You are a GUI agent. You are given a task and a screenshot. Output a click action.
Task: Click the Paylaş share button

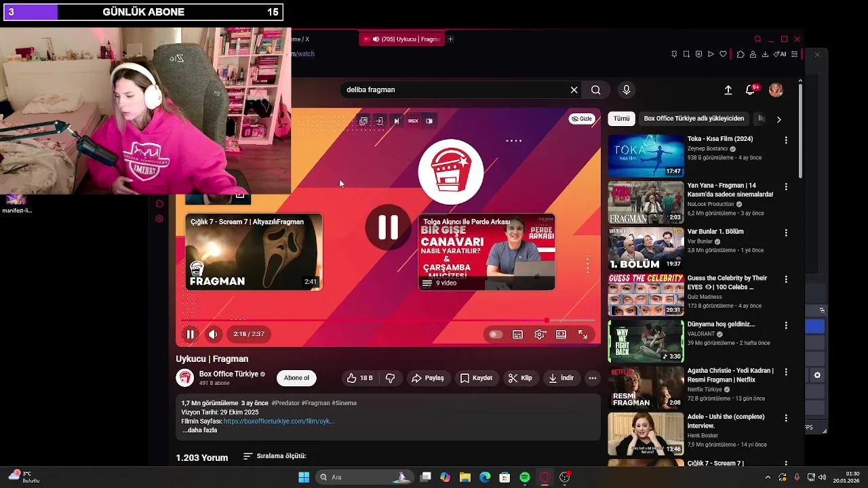[x=427, y=378]
